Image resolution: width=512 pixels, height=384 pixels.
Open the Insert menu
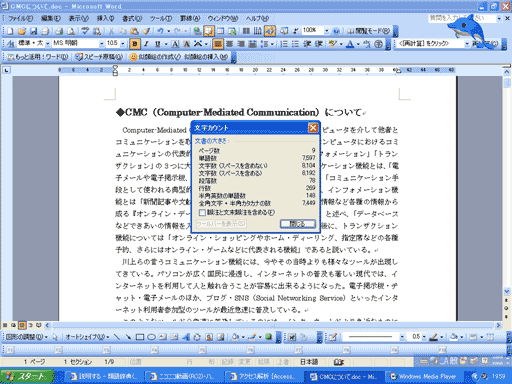pyautogui.click(x=105, y=18)
